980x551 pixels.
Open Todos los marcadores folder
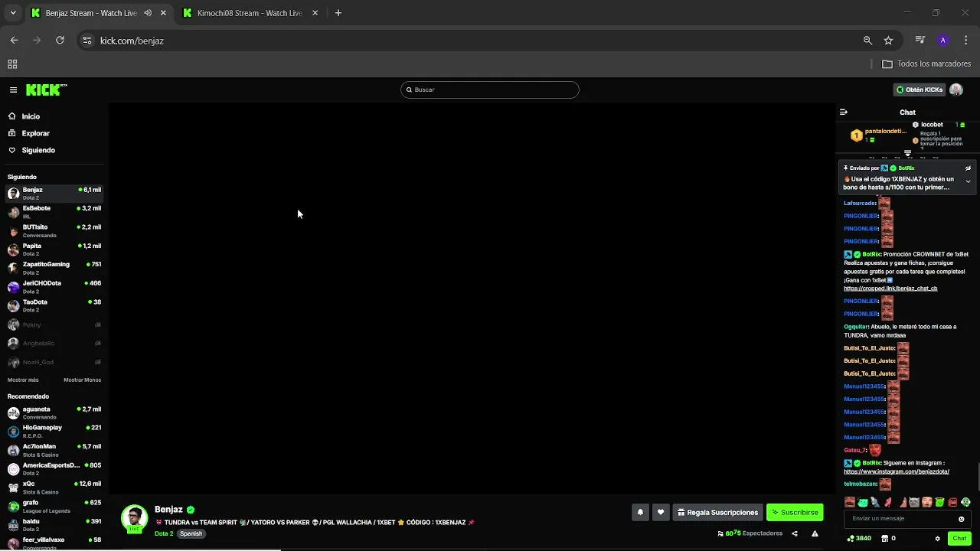coord(926,64)
